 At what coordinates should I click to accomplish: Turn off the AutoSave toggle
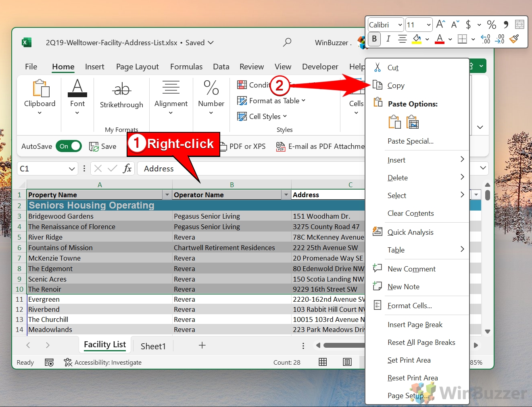[69, 146]
